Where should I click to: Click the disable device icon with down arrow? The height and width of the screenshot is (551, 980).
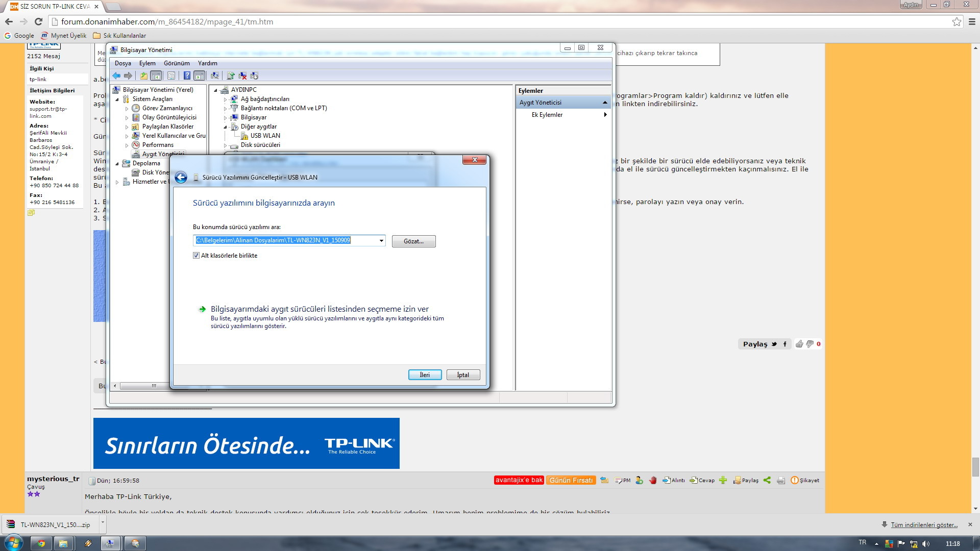[254, 76]
